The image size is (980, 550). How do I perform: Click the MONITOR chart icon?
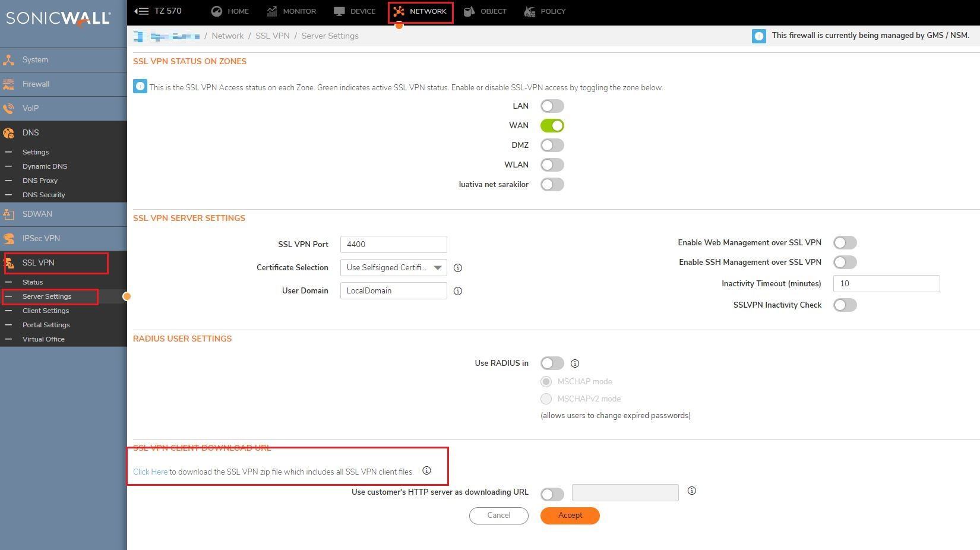[272, 11]
